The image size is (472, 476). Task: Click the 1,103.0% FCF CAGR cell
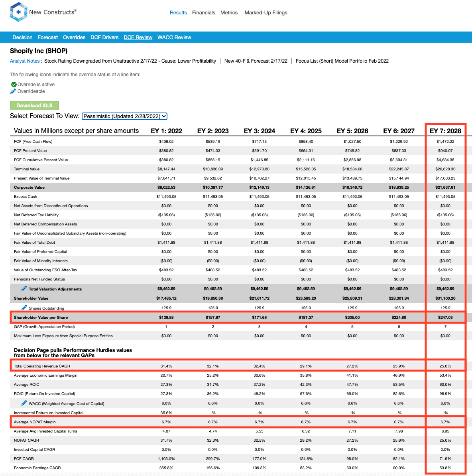(167, 459)
